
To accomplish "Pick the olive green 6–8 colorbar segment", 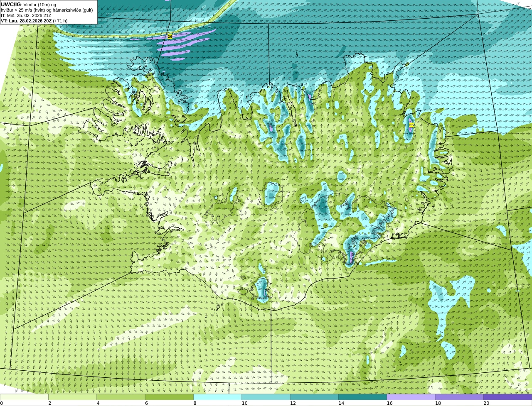I will (169, 397).
